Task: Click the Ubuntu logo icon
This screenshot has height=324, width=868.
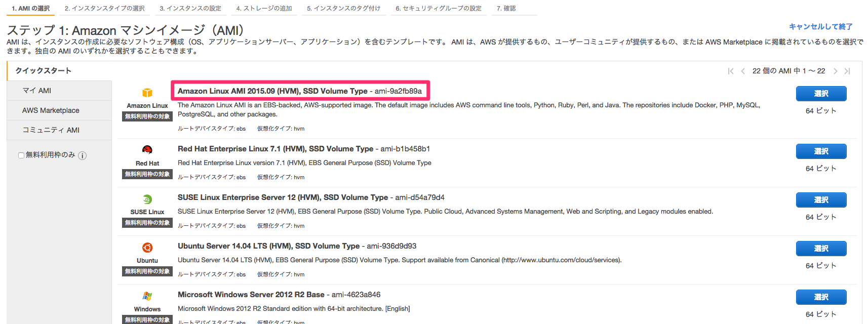Action: tap(147, 248)
